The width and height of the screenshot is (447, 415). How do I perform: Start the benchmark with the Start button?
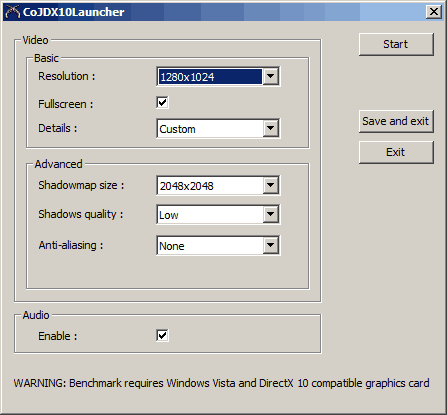point(396,44)
